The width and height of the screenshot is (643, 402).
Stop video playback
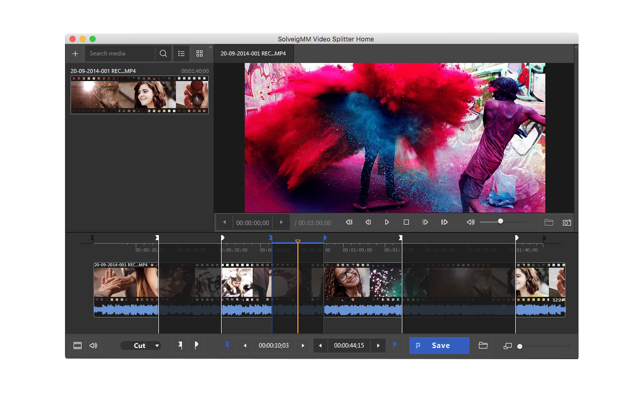click(406, 222)
